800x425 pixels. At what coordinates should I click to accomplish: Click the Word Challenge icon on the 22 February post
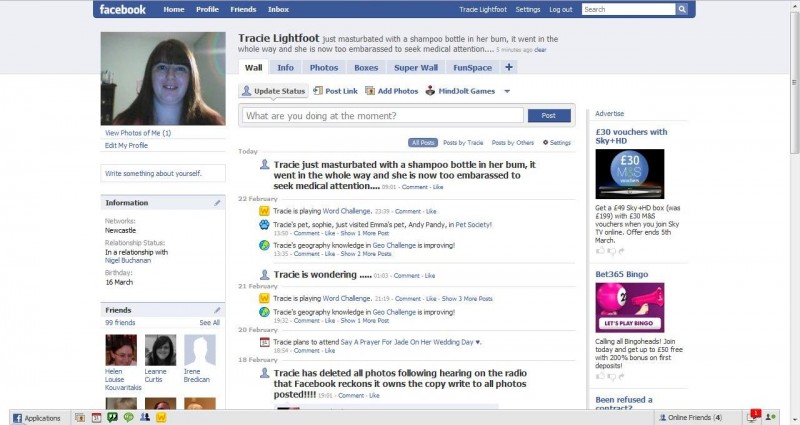(x=264, y=211)
